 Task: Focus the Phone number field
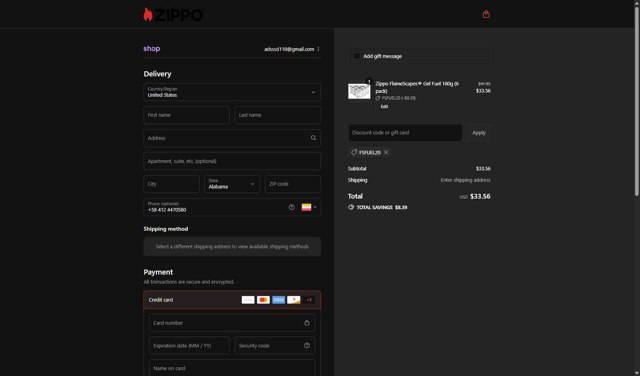click(x=232, y=207)
